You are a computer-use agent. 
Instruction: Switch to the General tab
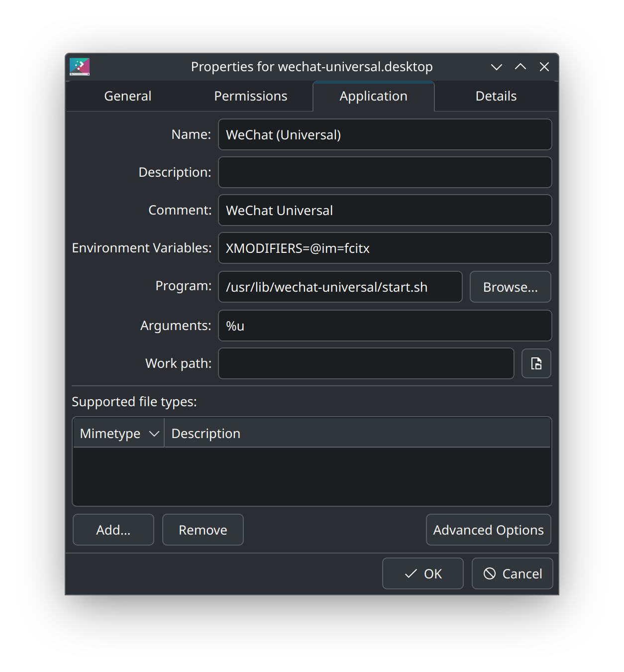click(x=127, y=96)
